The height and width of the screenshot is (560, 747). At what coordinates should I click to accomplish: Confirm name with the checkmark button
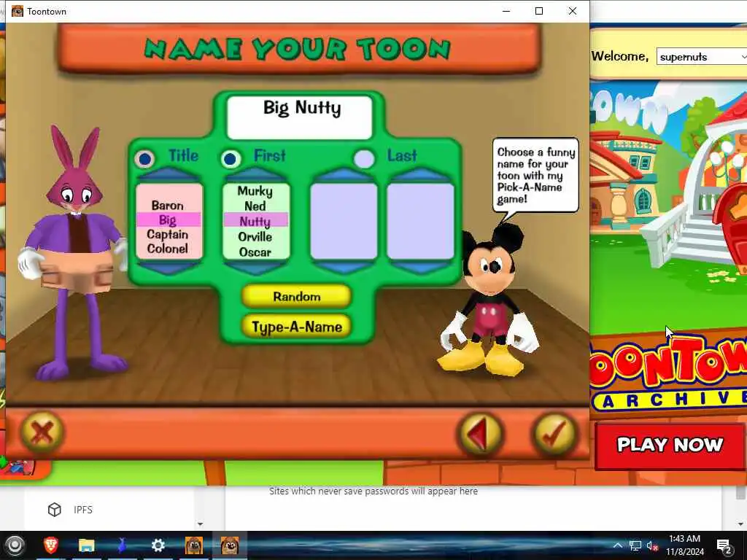554,433
